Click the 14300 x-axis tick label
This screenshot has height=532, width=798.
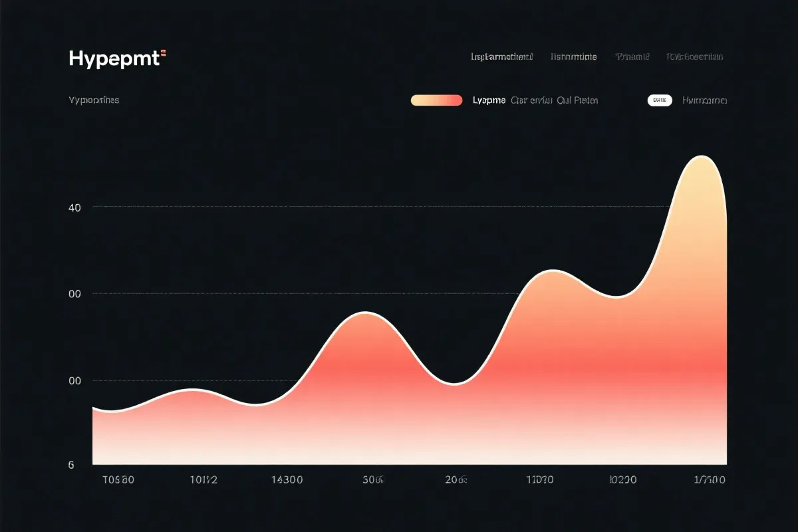(287, 479)
